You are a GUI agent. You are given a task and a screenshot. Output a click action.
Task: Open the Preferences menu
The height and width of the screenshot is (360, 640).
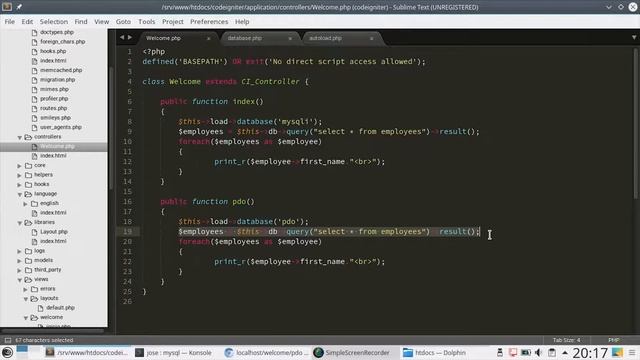(x=209, y=22)
